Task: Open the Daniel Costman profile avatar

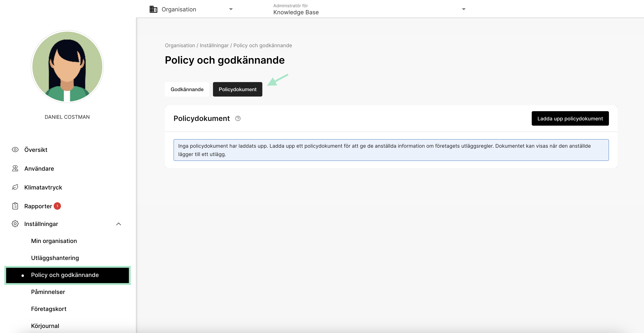Action: pos(67,67)
